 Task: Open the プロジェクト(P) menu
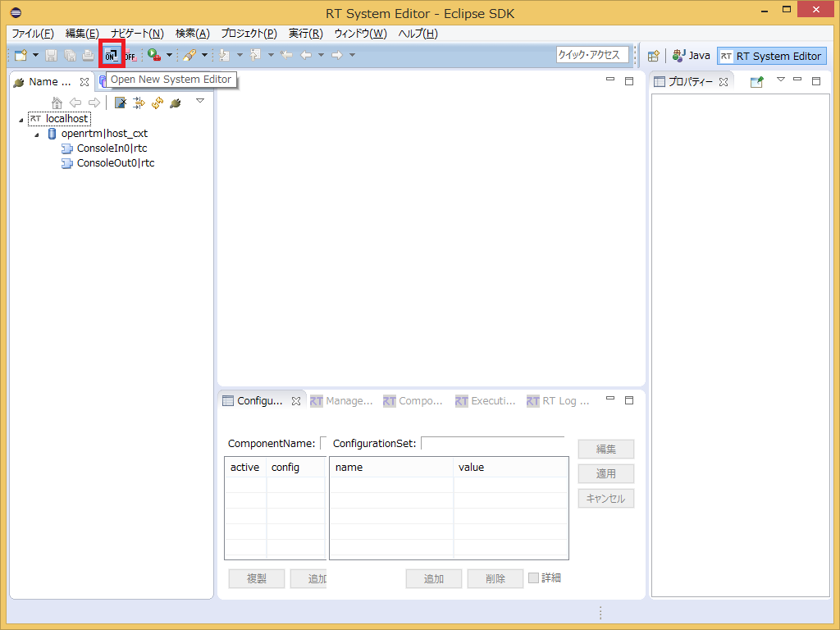point(249,34)
